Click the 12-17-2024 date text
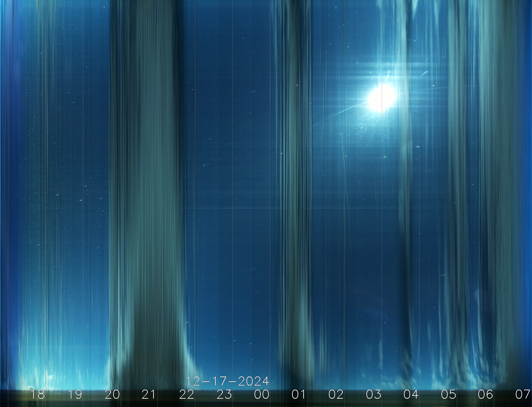 [227, 381]
